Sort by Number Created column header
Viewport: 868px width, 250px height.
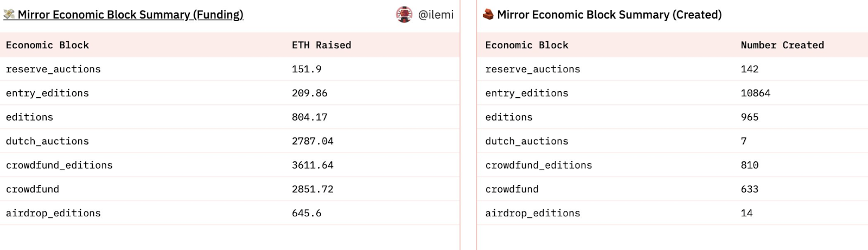point(782,45)
